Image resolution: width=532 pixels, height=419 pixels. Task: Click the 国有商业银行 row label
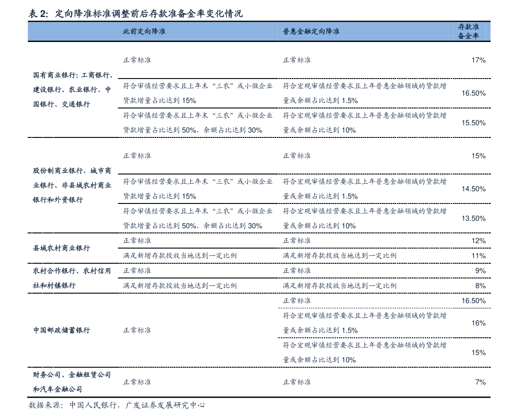click(x=73, y=89)
